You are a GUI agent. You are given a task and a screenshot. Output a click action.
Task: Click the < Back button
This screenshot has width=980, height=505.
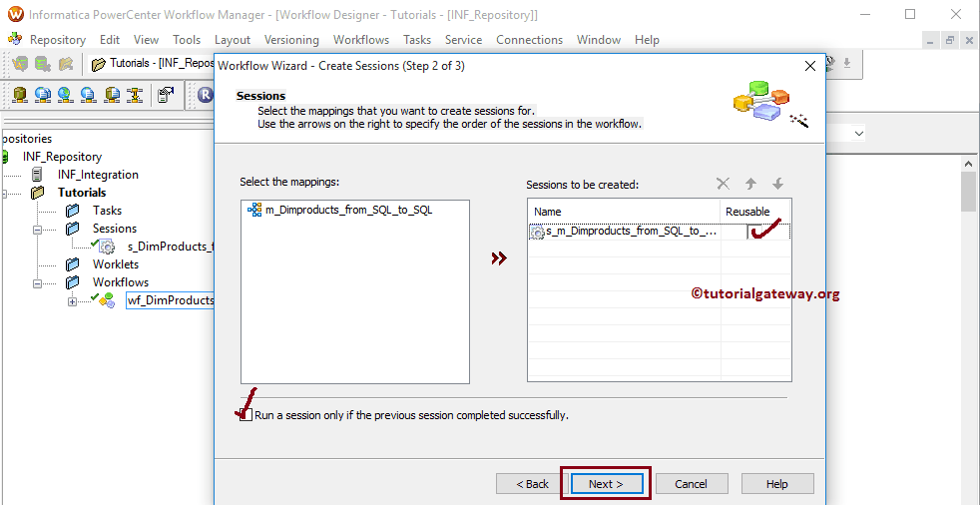pos(532,484)
